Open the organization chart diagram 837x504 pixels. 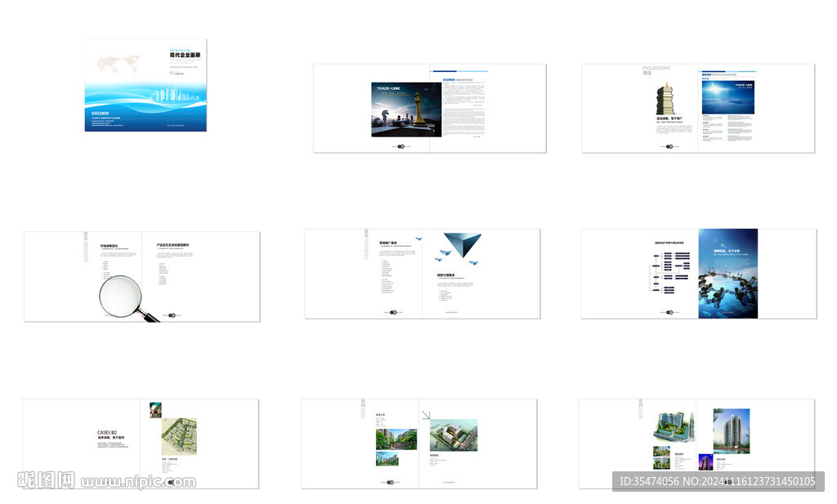pos(670,272)
